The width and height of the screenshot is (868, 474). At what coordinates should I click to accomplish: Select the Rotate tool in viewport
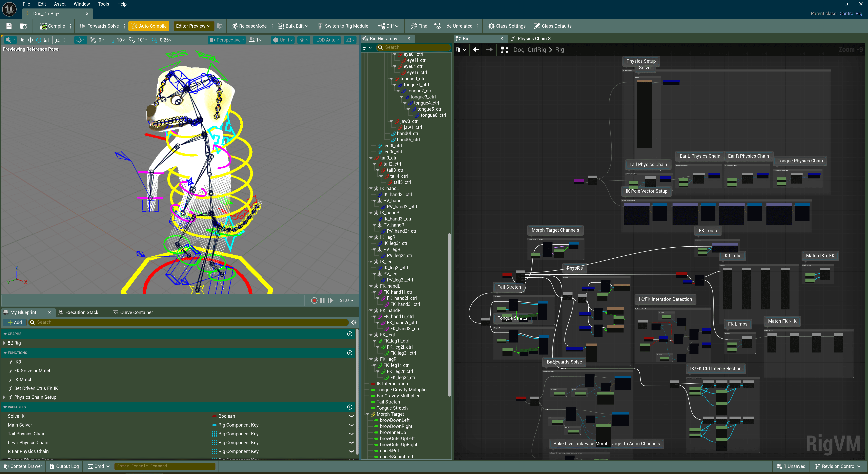point(38,40)
